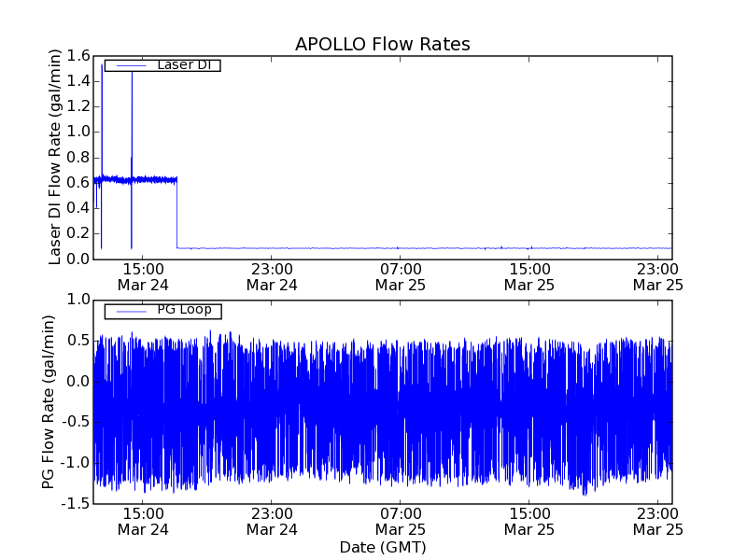Click 23:00 Mar 24 tick under top plot
747x560 pixels.
coord(272,275)
